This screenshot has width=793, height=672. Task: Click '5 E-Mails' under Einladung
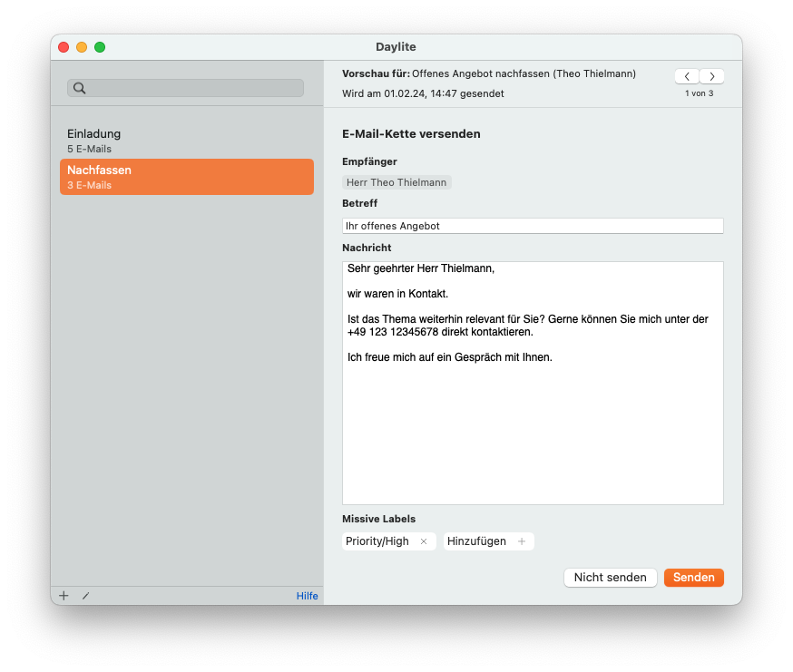pos(89,149)
